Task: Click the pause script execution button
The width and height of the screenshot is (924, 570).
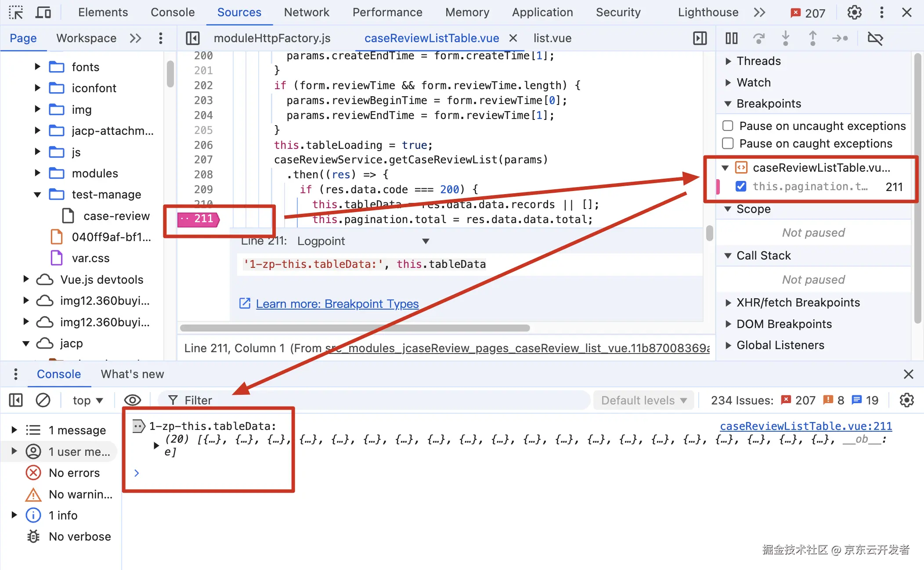Action: click(x=731, y=39)
